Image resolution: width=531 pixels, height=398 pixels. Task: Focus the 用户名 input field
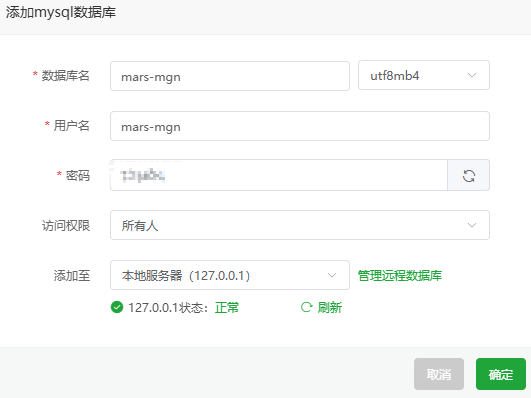[300, 126]
